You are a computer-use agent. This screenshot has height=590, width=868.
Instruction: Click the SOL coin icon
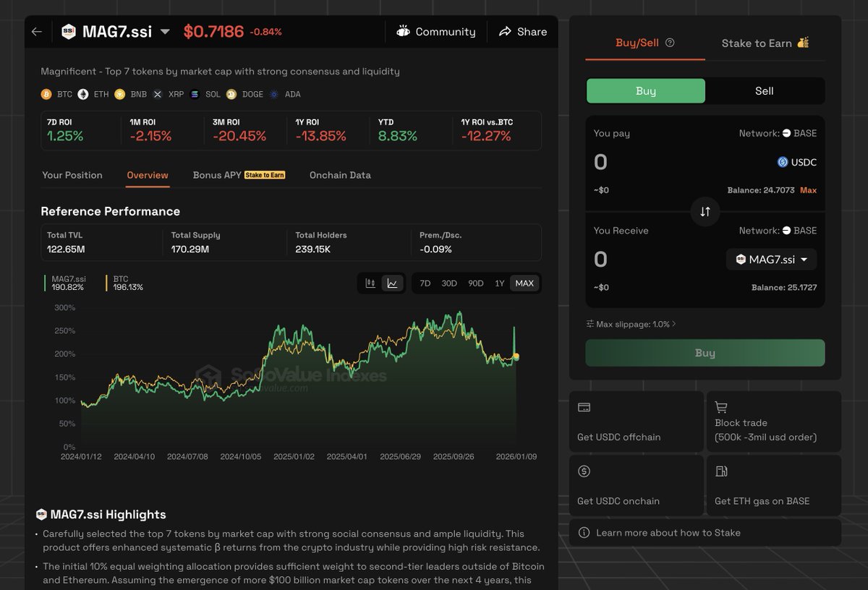tap(195, 94)
